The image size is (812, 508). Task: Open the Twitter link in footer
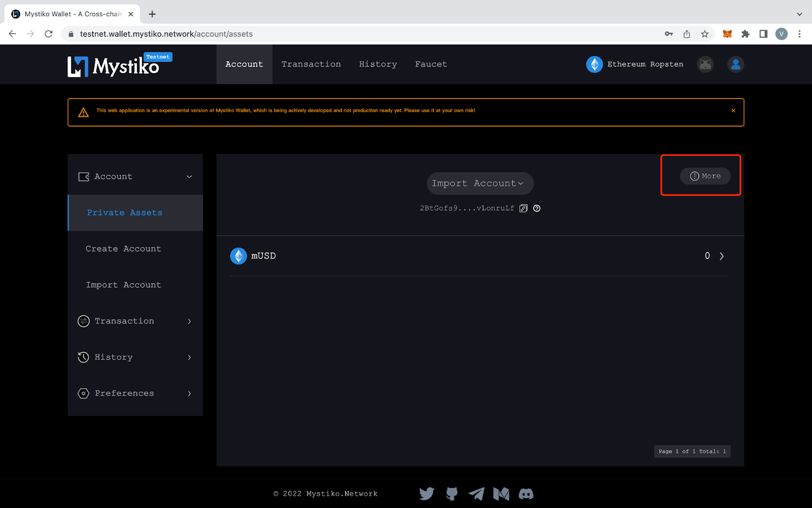pos(427,494)
